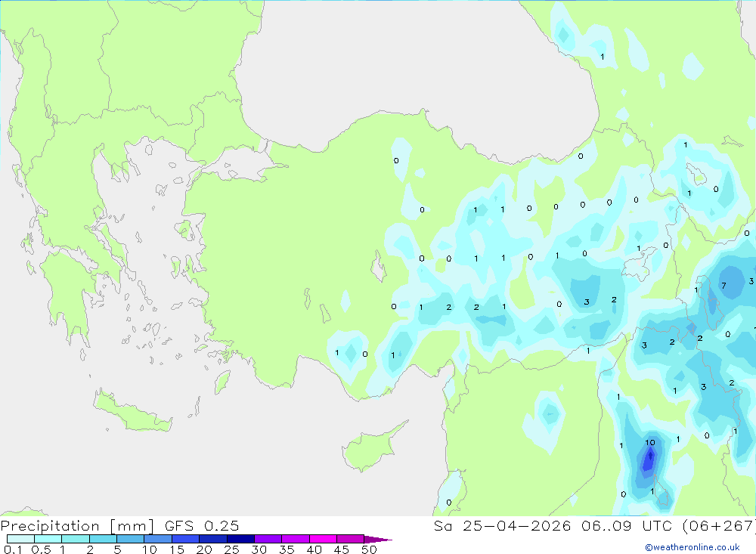This screenshot has height=554, width=756.
Task: Click the '15' legend scale label
Action: click(177, 549)
